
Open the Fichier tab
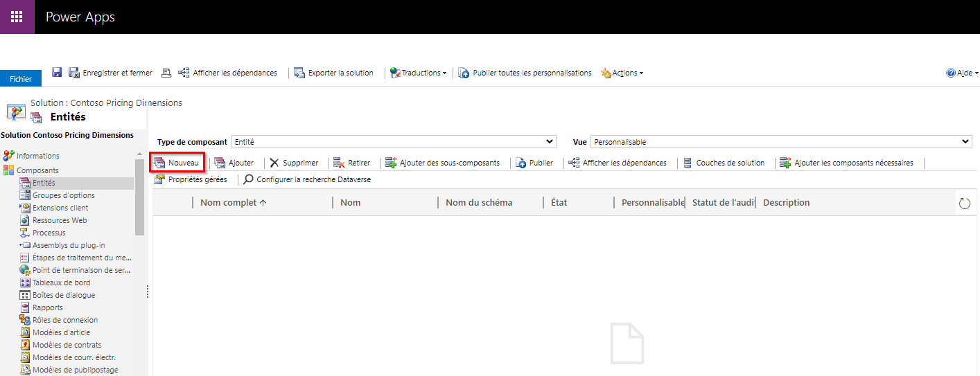tap(21, 78)
